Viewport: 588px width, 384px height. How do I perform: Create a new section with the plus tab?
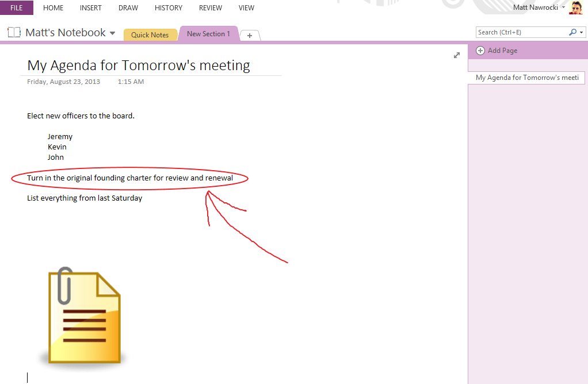(x=249, y=36)
